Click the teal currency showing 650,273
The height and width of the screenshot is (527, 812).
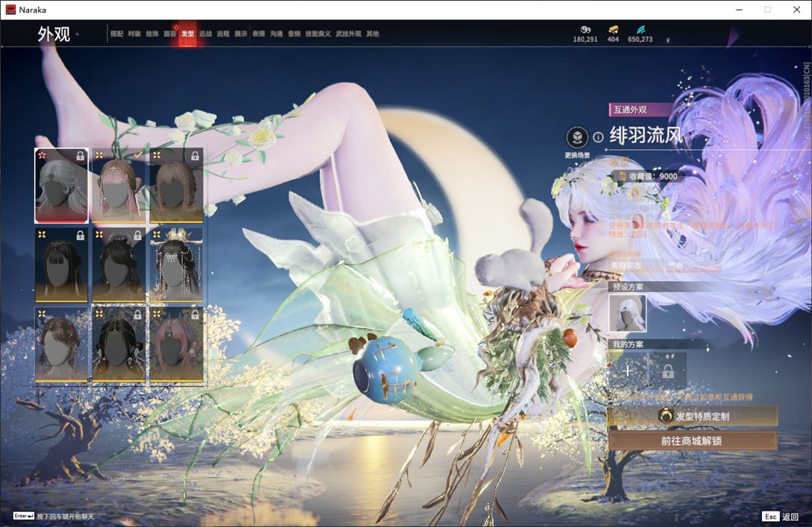640,34
